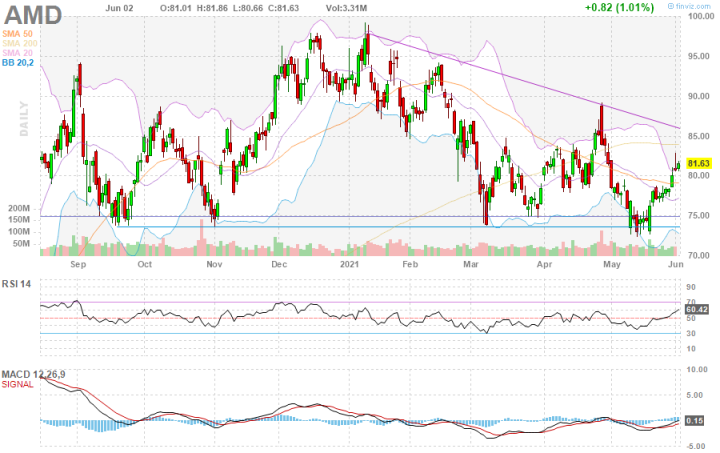Click the +0.82 (1.01%) change value

coord(619,7)
